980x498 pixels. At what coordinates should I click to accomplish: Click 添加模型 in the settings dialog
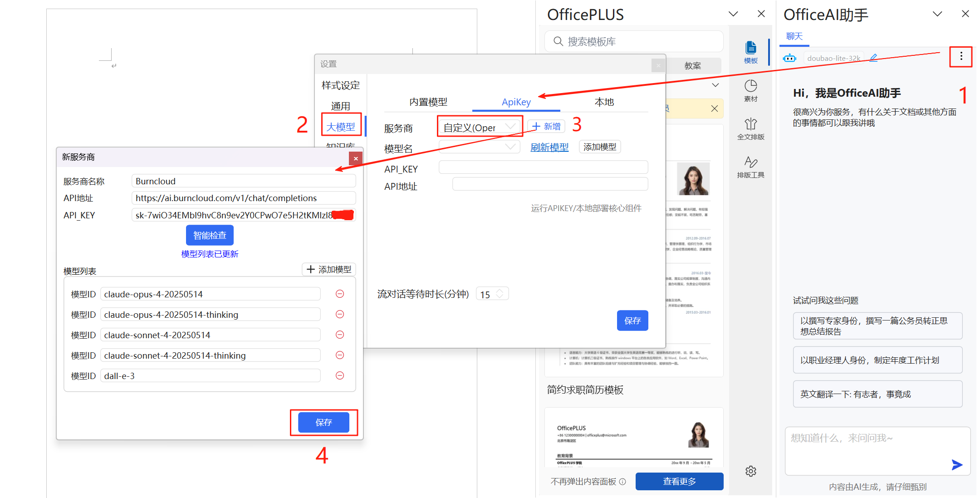click(x=600, y=147)
